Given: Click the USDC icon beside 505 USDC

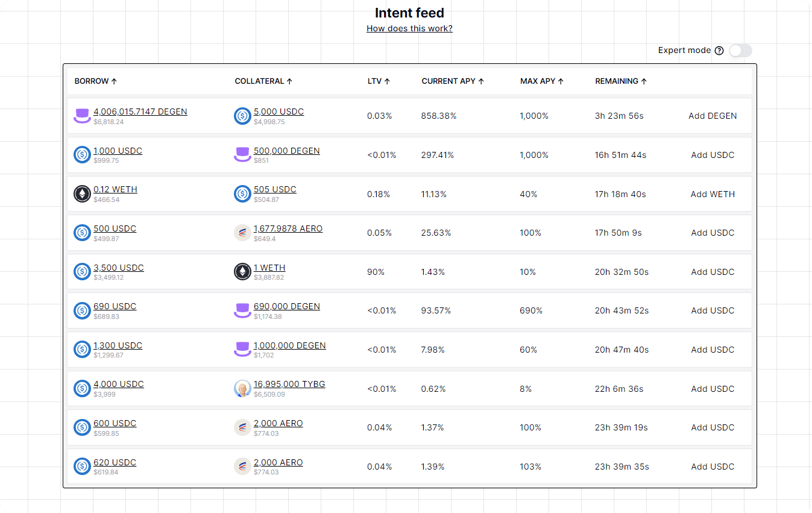Looking at the screenshot, I should point(242,194).
